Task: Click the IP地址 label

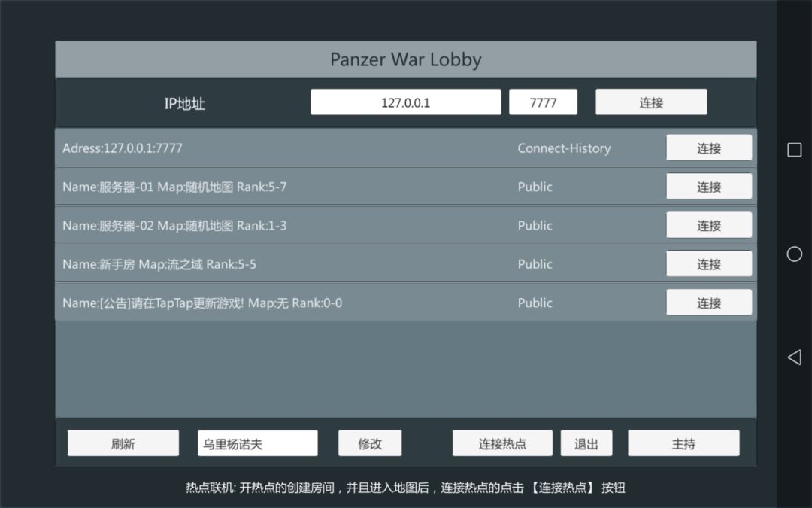Action: (184, 103)
